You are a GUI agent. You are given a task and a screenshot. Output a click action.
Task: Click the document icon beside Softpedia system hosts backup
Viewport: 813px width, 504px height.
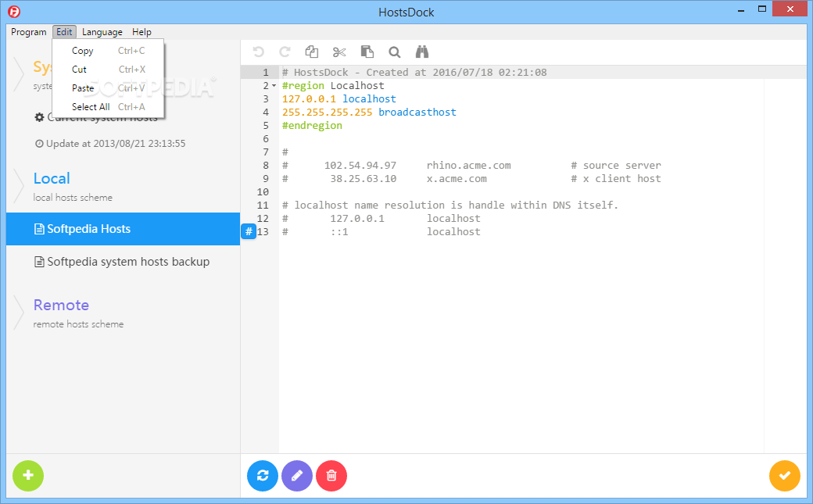coord(39,262)
